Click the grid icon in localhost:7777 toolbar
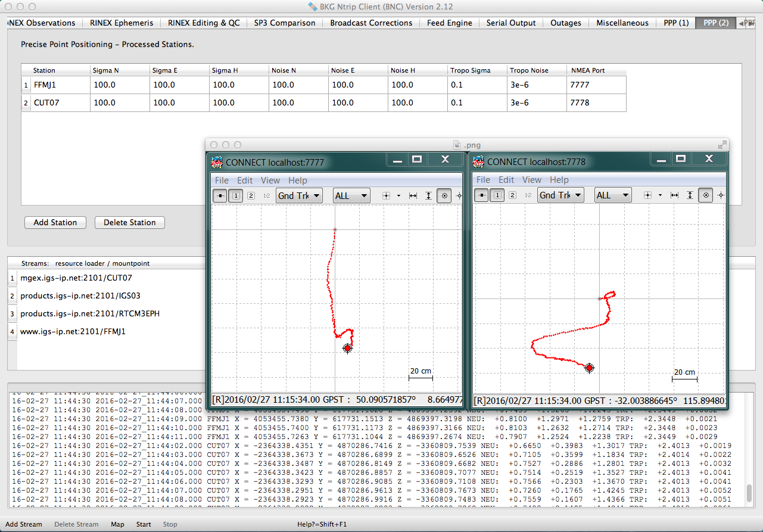 tap(386, 195)
